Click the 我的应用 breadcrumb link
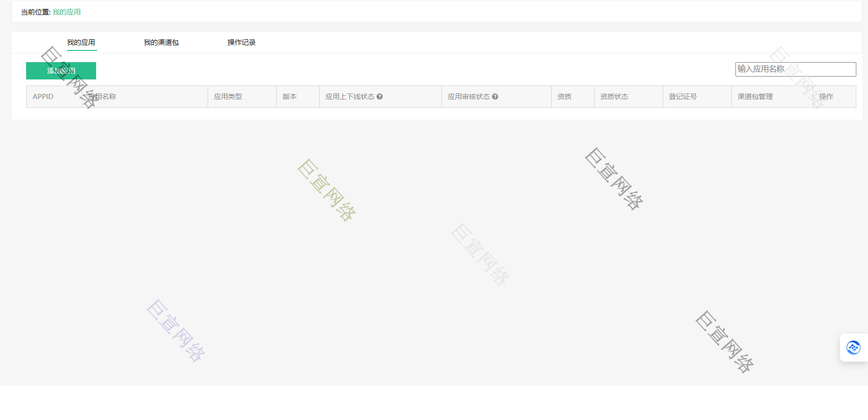Viewport: 868px width, 420px height. click(x=67, y=12)
